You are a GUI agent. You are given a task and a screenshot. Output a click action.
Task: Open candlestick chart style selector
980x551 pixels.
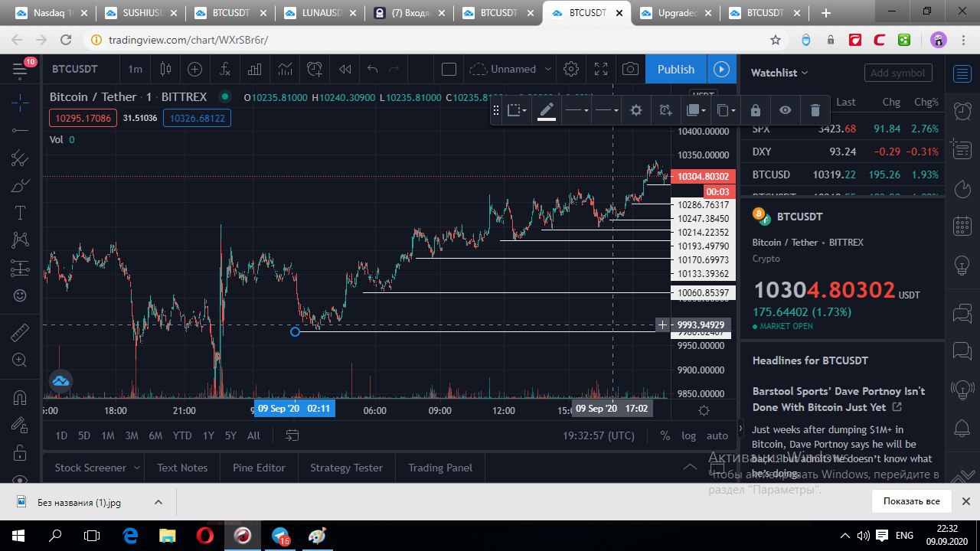click(165, 70)
